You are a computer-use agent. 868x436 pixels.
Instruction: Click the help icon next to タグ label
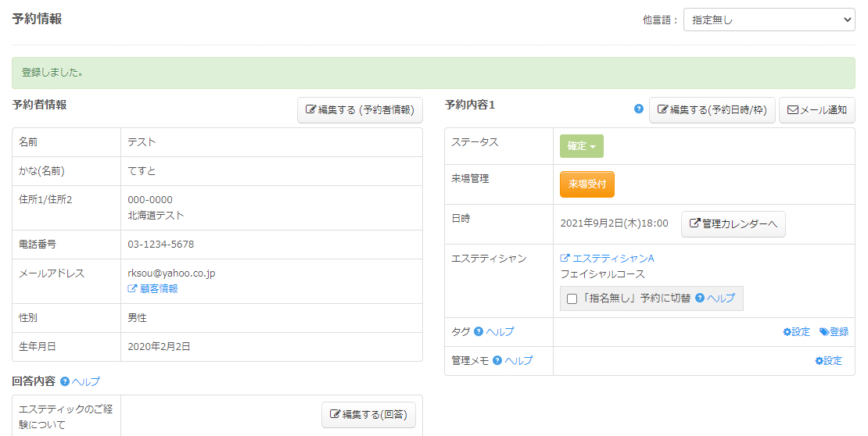point(479,332)
